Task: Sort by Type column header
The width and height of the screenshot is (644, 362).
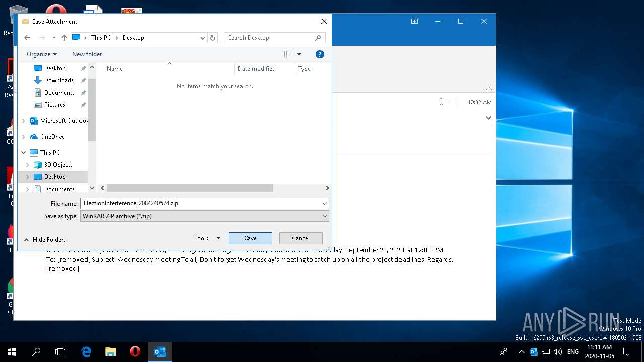Action: pyautogui.click(x=304, y=69)
